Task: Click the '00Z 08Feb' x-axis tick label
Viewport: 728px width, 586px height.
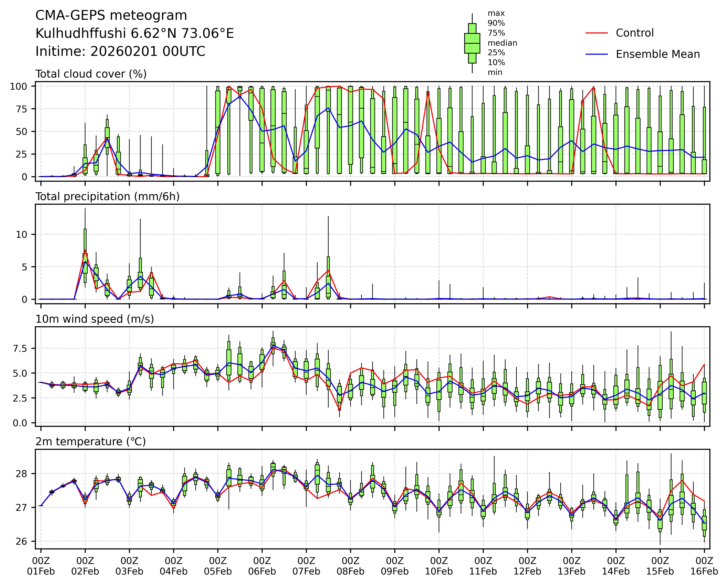Action: coord(350,566)
